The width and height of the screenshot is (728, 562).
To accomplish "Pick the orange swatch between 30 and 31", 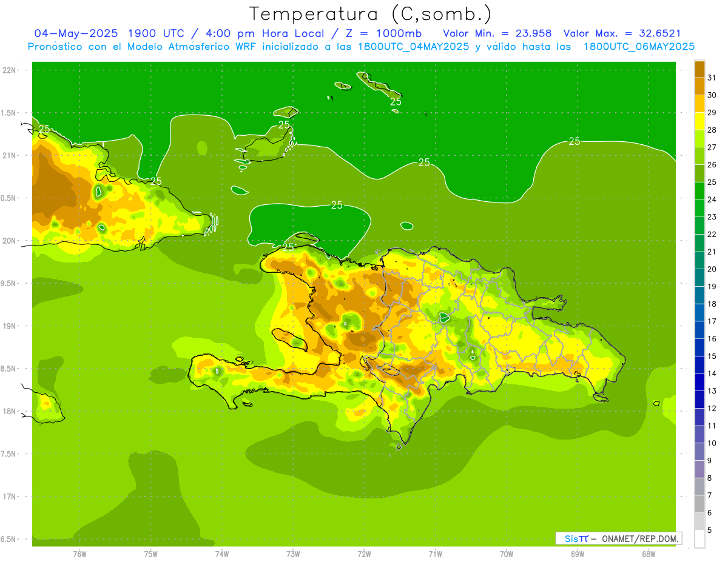I will [699, 86].
